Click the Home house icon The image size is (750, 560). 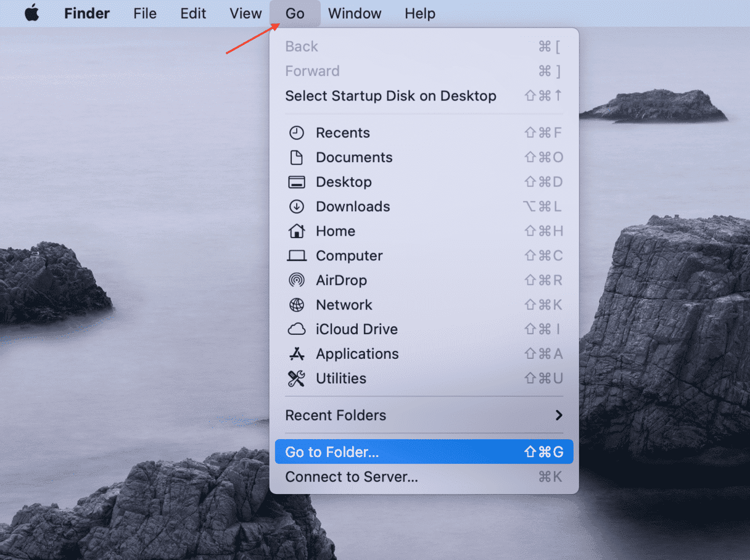(297, 231)
